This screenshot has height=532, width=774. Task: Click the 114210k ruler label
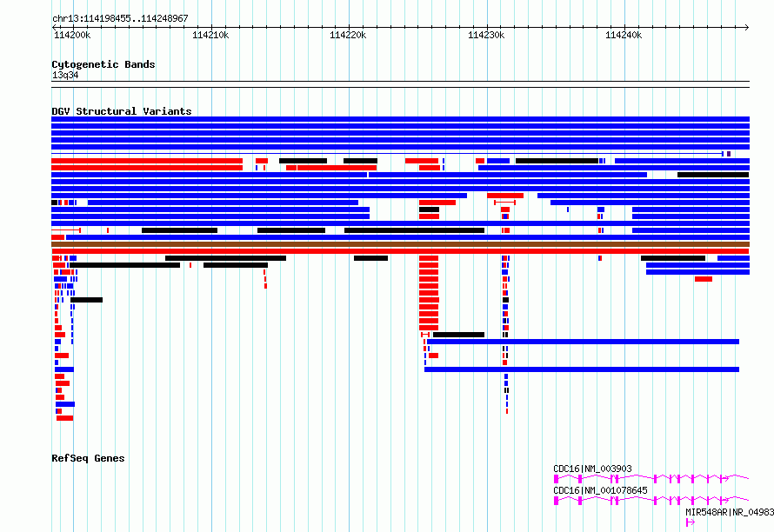210,35
